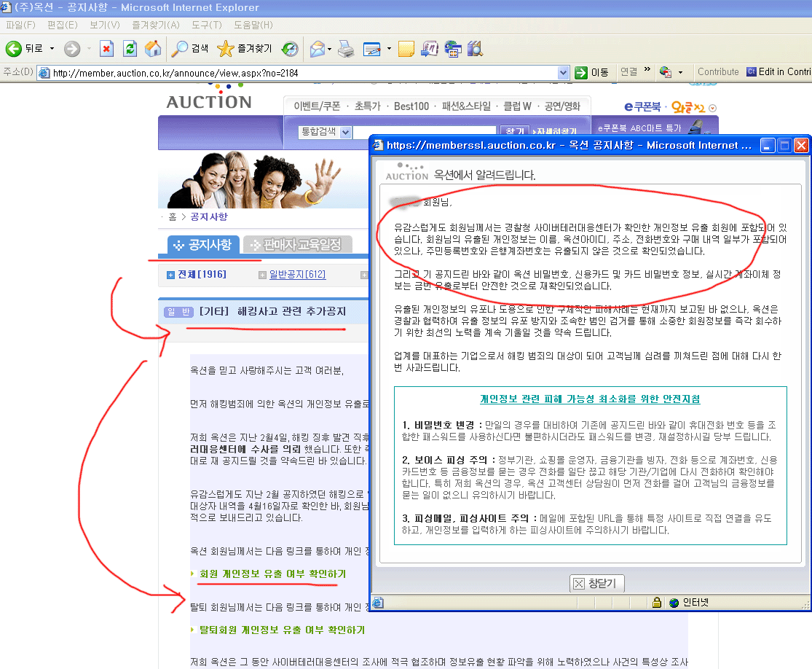Open the Mail button dropdown arrow
Viewport: 812px width, 669px height.
(x=330, y=50)
